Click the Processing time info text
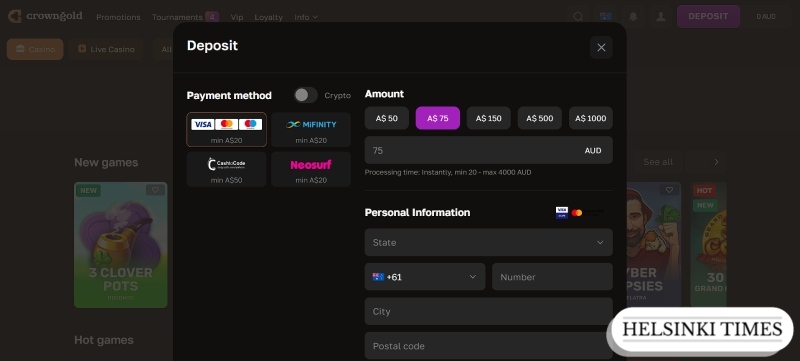The height and width of the screenshot is (361, 800). point(448,172)
